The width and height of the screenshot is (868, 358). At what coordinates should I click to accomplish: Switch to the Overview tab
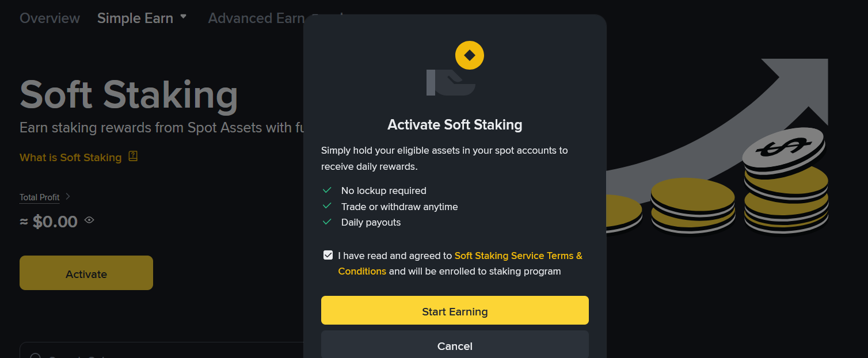click(x=50, y=18)
